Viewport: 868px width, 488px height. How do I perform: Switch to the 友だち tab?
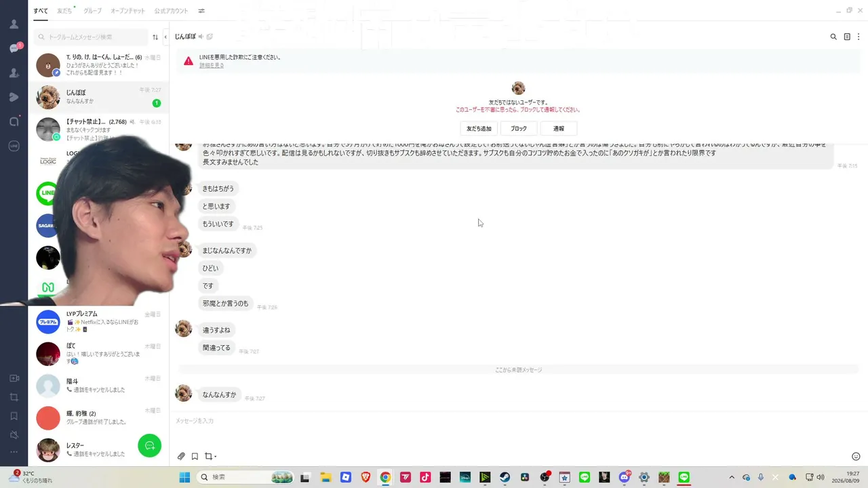pyautogui.click(x=64, y=11)
